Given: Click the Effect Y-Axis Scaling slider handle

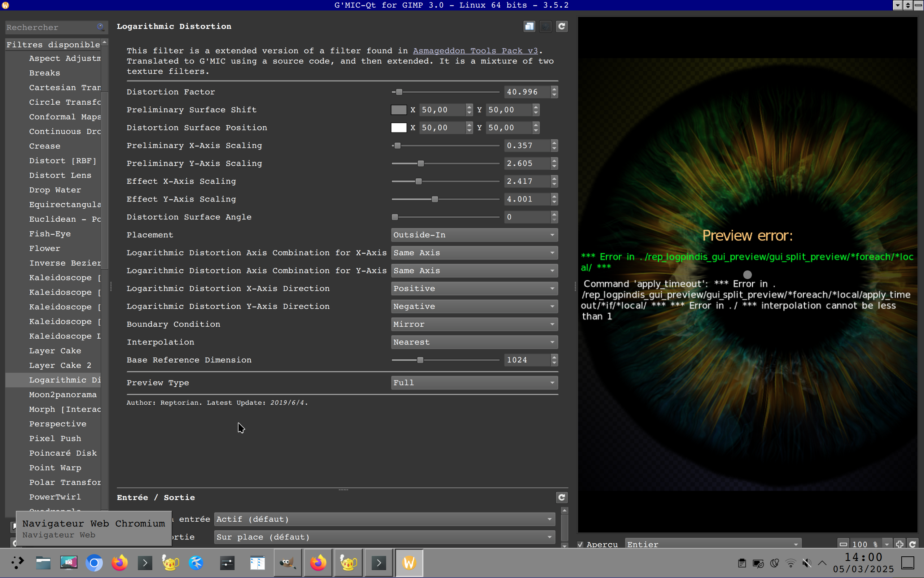Looking at the screenshot, I should pos(435,199).
